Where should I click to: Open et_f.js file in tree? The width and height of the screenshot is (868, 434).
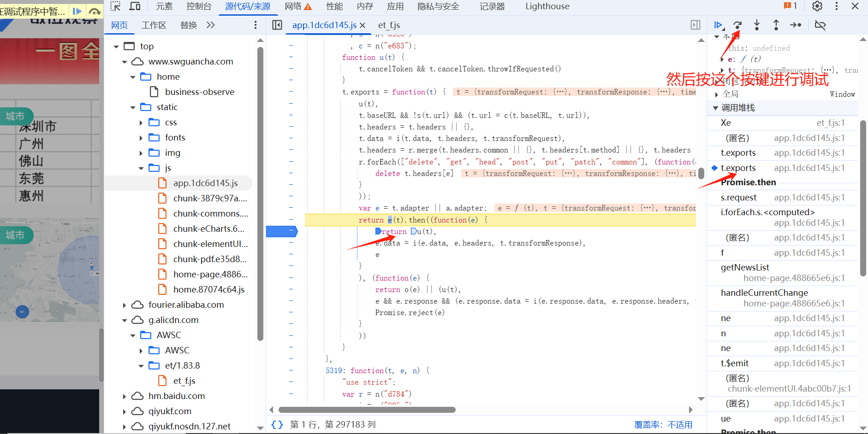(x=184, y=381)
